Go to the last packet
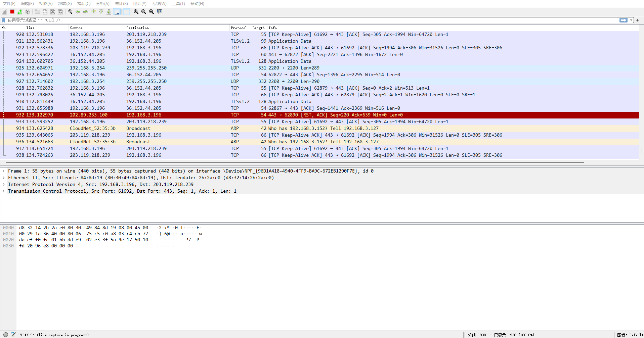Screen dimensions: 644x338 109,11
